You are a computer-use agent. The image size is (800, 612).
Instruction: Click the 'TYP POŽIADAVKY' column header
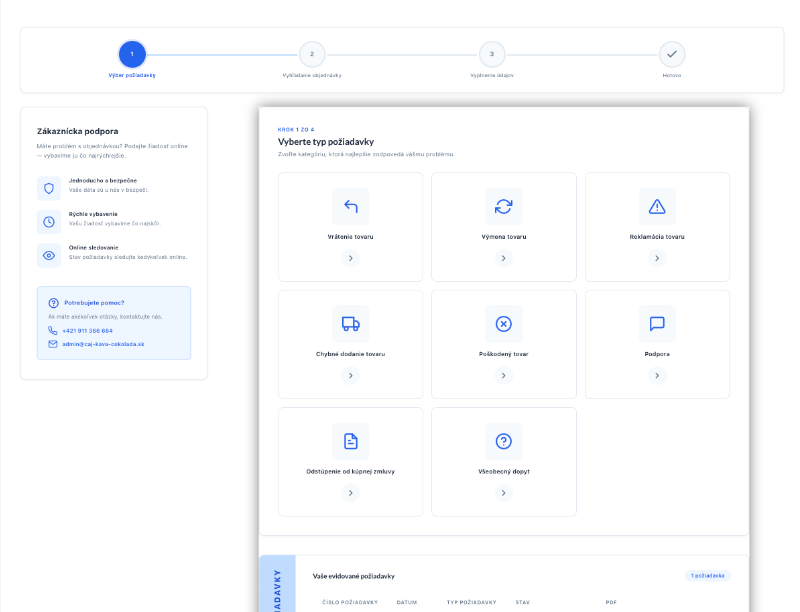pyautogui.click(x=471, y=602)
